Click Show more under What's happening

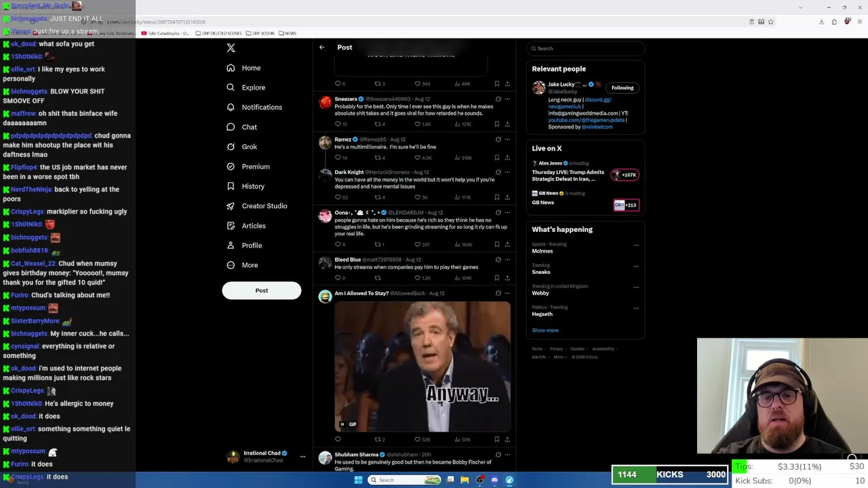(x=545, y=330)
